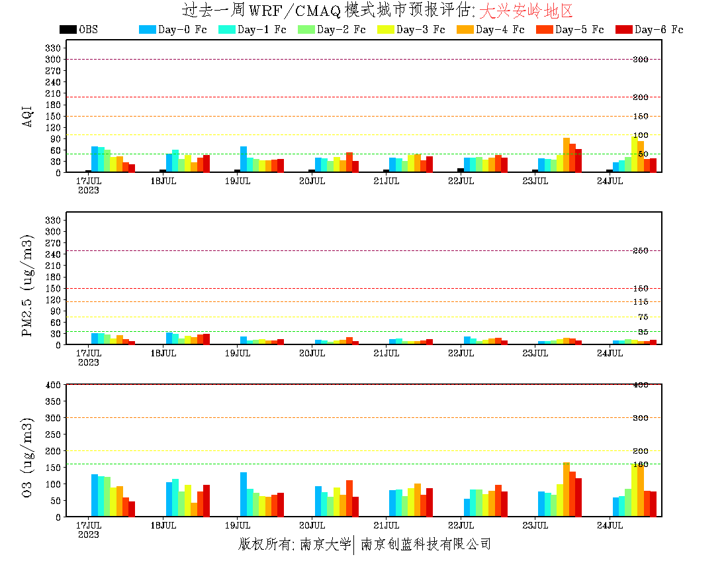Viewport: 728px width, 563px height.
Task: Click the "100" threshold label in AQI chart
Action: [x=641, y=135]
